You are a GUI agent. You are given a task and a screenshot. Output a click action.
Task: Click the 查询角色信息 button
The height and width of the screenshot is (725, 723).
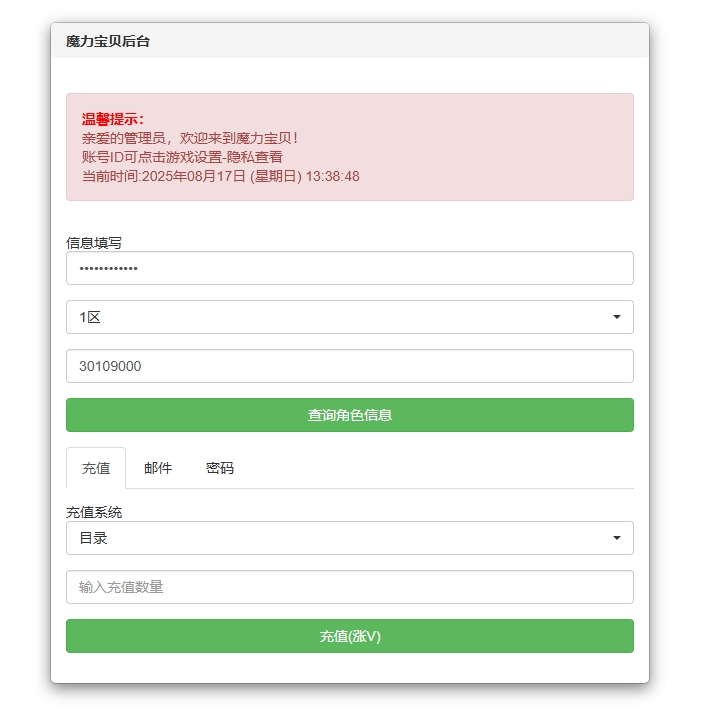point(349,415)
